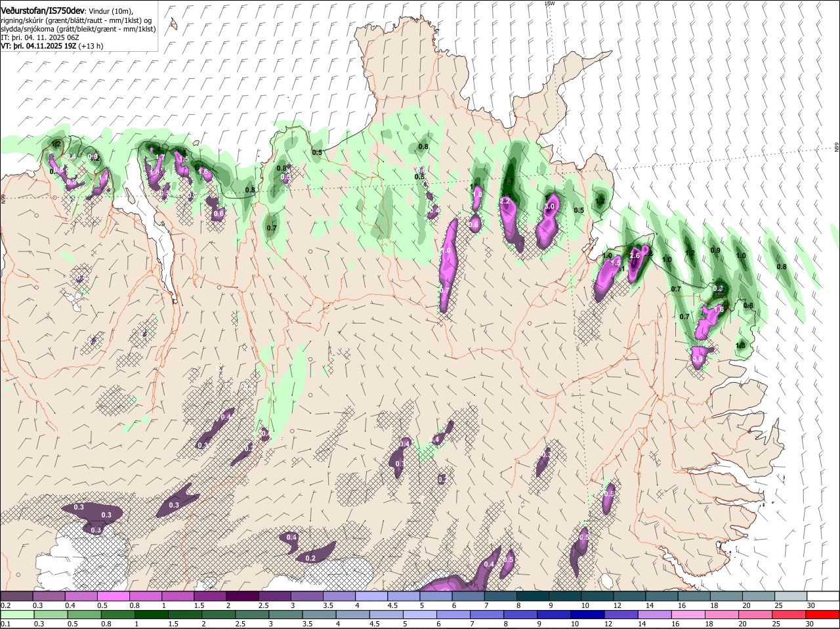
Task: Click the '2.2' precipitation value on the map
Action: point(505,201)
